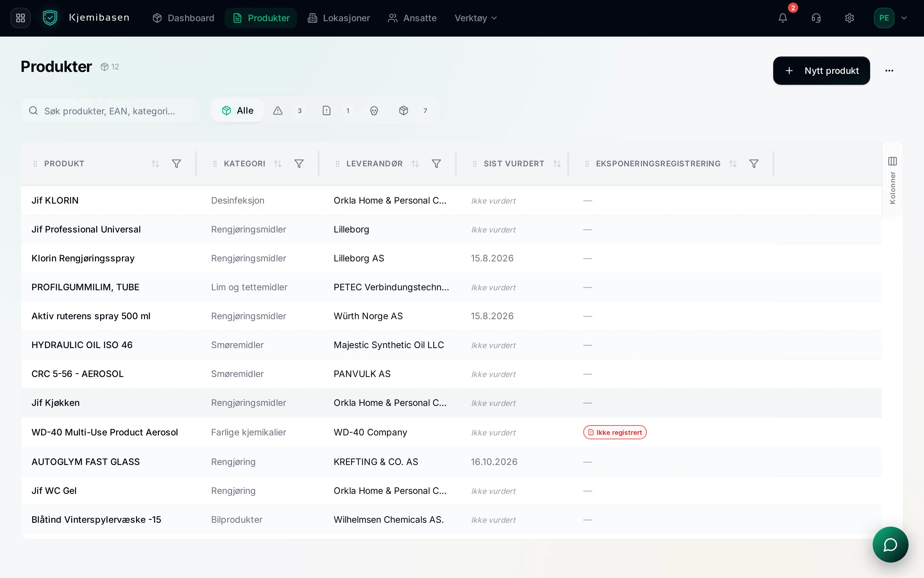Open PROFILGUMMILIM, TUBE product
This screenshot has width=924, height=578.
coord(85,287)
